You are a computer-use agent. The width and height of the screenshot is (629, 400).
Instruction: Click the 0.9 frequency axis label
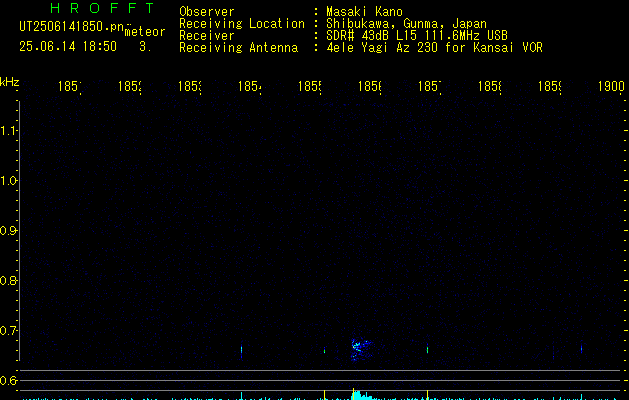coord(8,231)
